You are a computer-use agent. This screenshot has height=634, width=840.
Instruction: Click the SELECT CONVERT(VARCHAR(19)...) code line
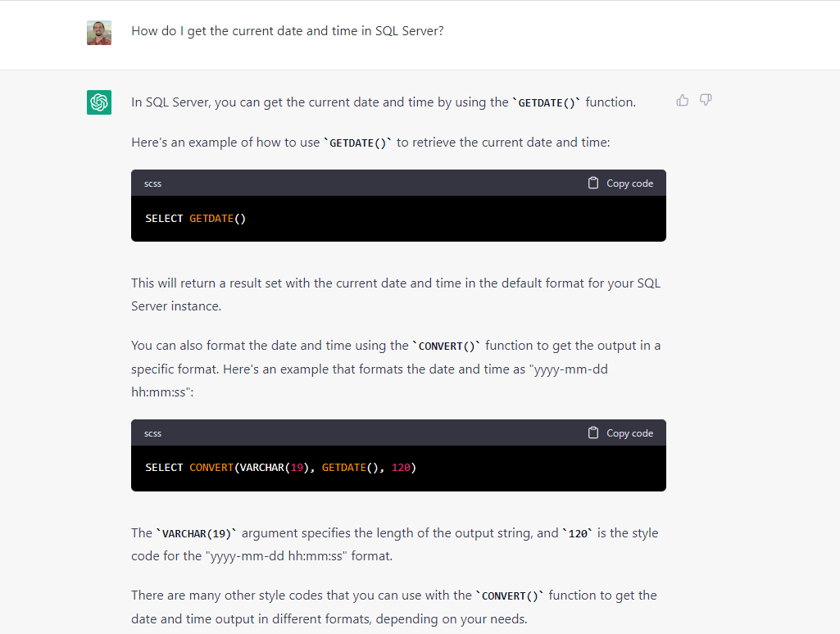(x=280, y=468)
